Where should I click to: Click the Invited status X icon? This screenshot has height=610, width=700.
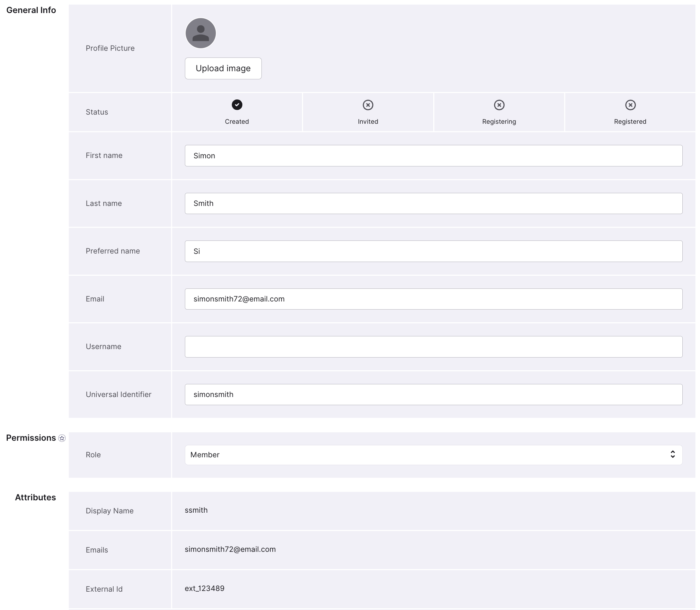pyautogui.click(x=368, y=105)
